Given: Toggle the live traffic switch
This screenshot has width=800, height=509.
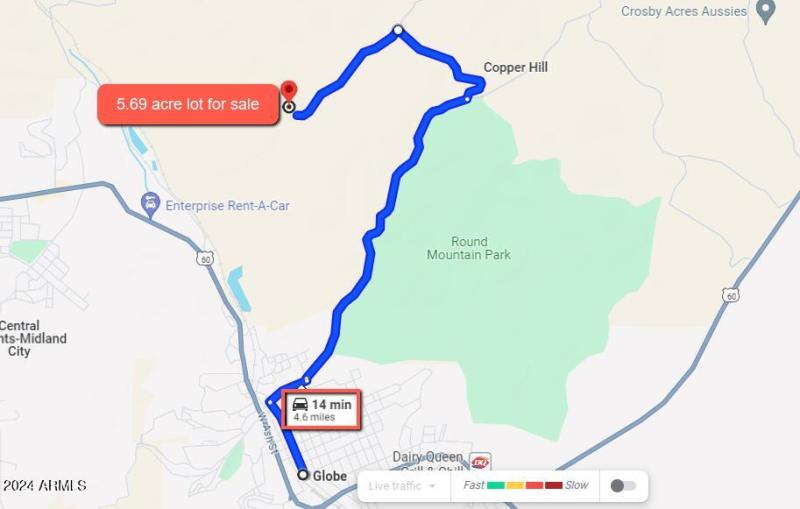Looking at the screenshot, I should 623,486.
